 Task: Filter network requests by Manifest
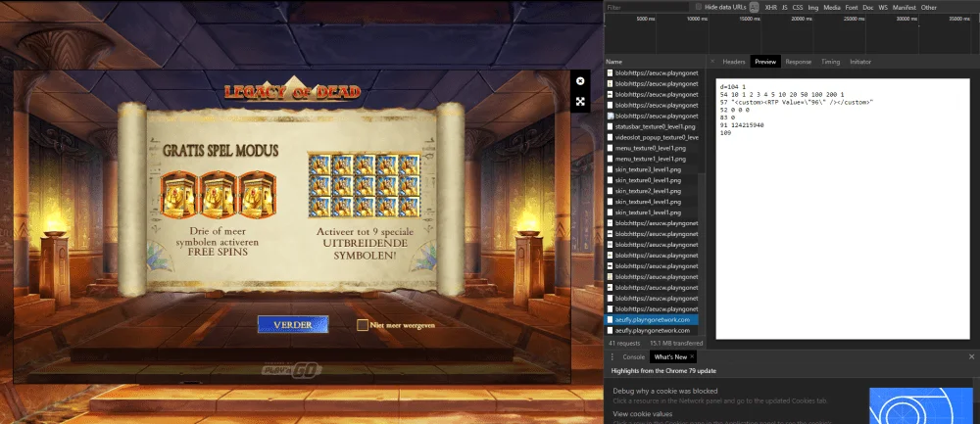coord(904,8)
